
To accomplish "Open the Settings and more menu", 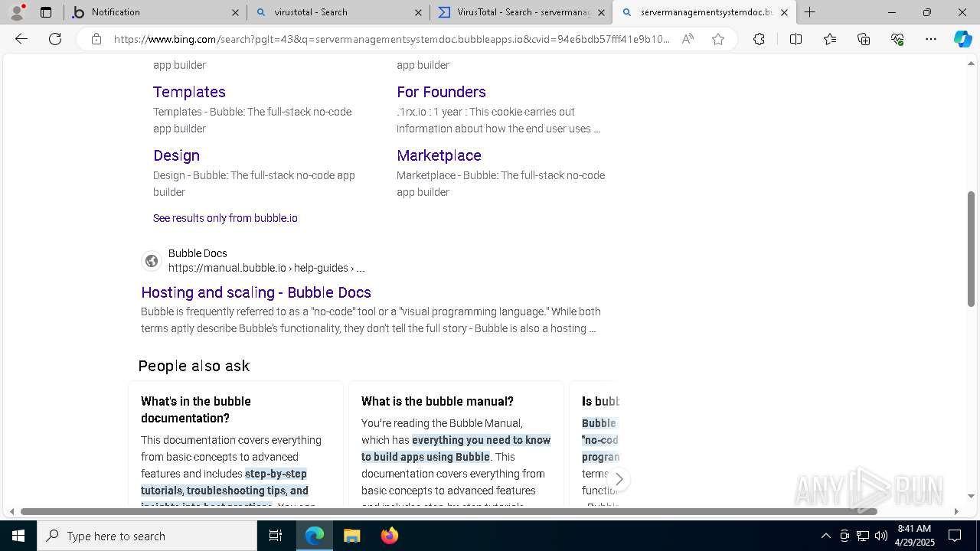I will coord(931,39).
